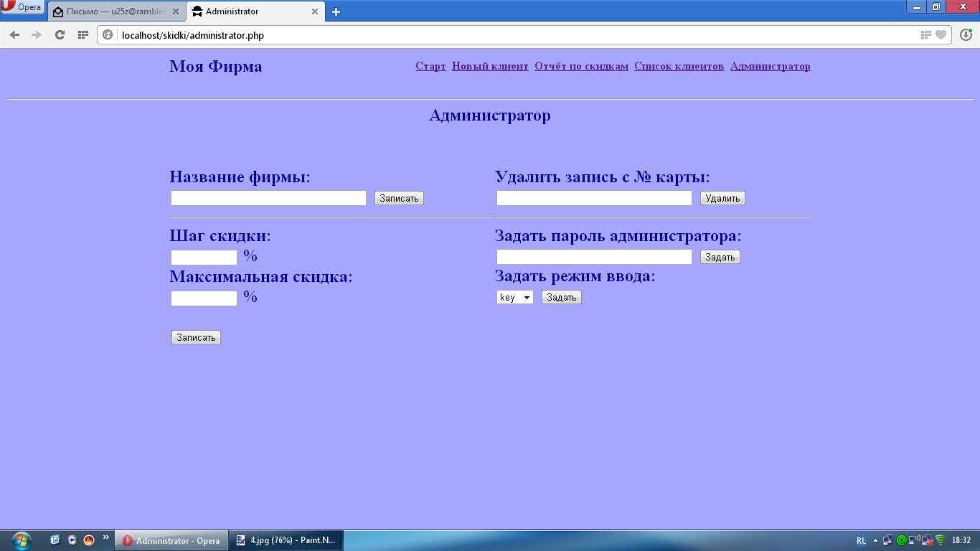Click the bottom Записать button for discounts
This screenshot has width=980, height=551.
(196, 337)
